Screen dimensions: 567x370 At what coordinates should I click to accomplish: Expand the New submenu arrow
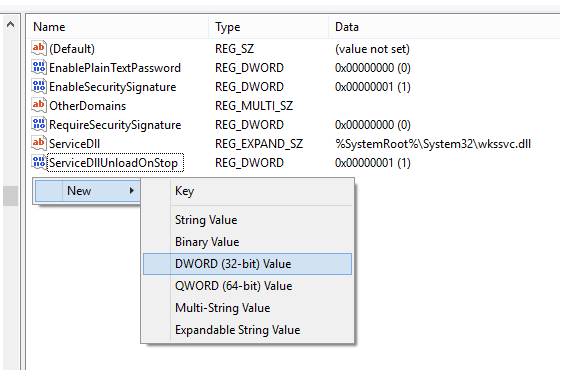click(132, 191)
